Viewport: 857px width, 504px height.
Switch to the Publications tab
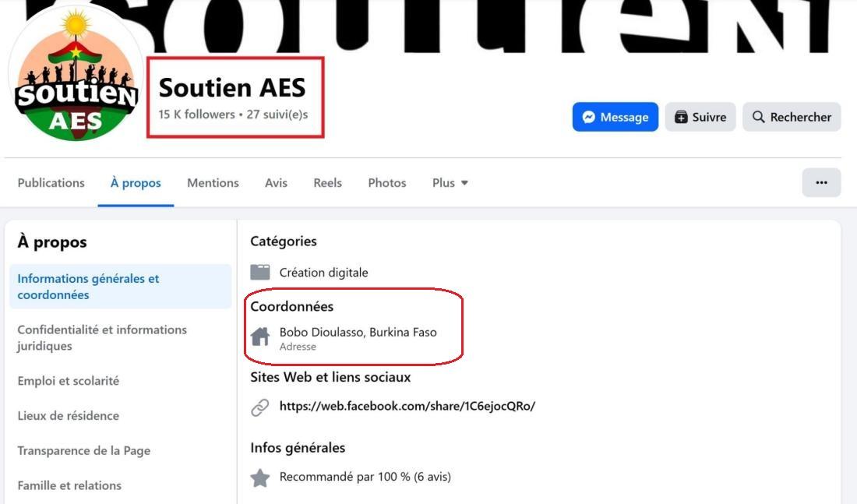[x=51, y=183]
